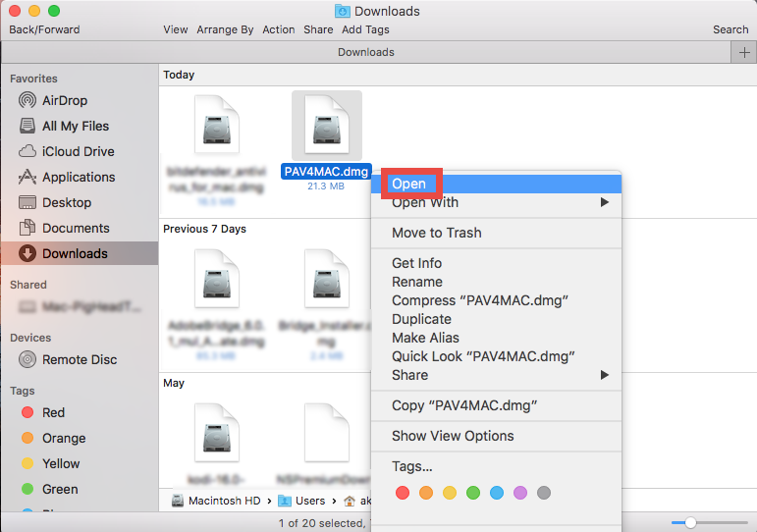757x532 pixels.
Task: Select the blurred bitdefender dmg file icon
Action: coord(217,125)
